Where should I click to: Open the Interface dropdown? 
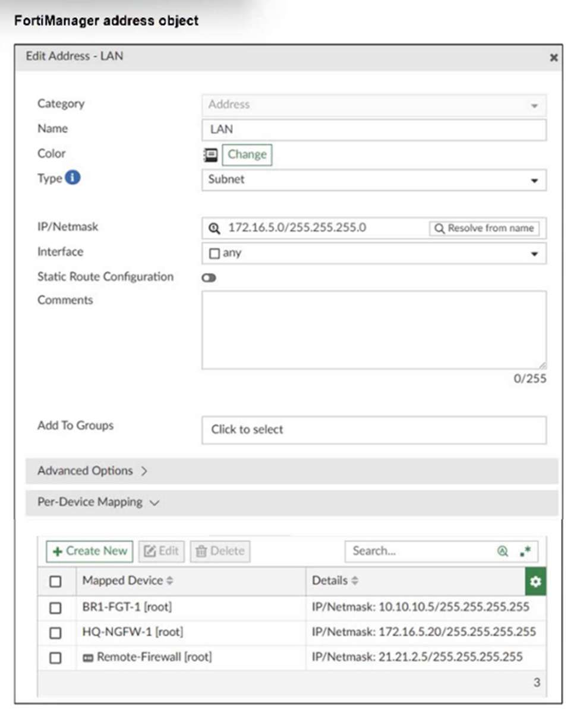[373, 253]
